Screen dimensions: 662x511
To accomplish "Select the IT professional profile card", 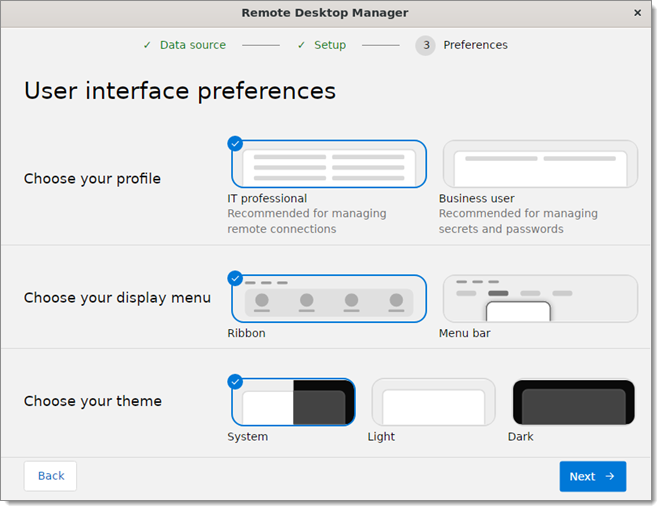I will pos(329,164).
